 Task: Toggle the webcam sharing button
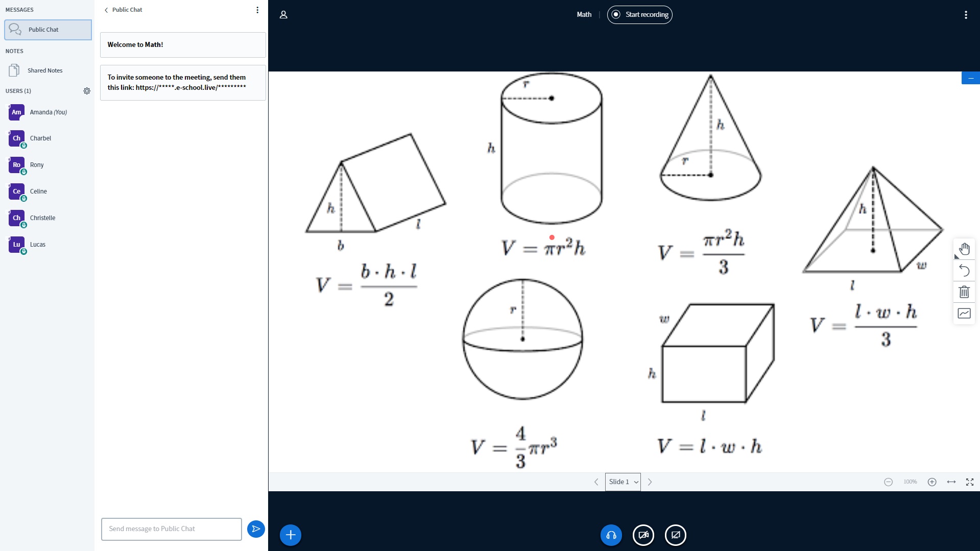pyautogui.click(x=643, y=535)
